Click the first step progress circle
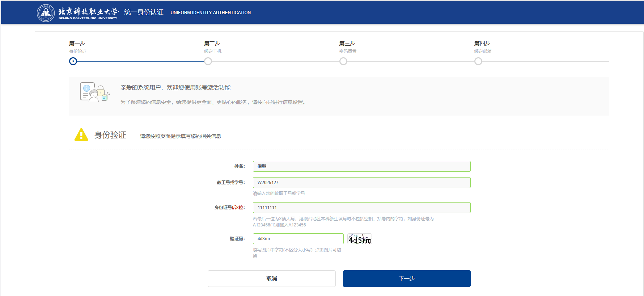 [73, 61]
